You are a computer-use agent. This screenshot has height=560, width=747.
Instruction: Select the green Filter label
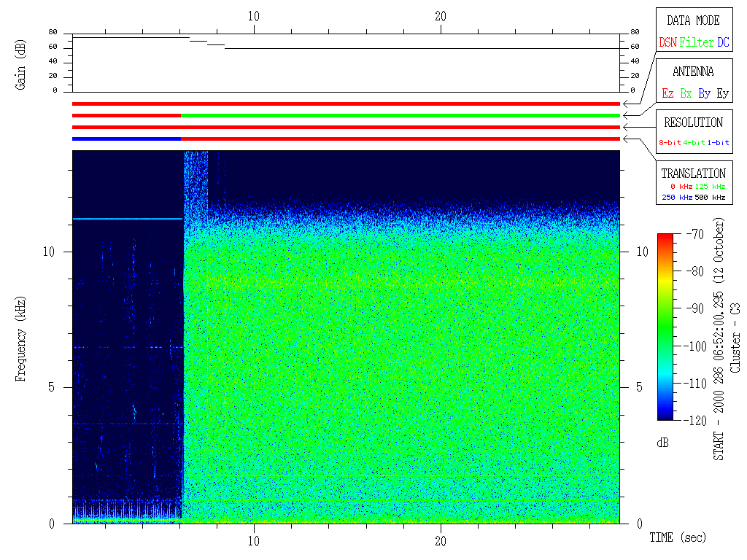coord(697,43)
